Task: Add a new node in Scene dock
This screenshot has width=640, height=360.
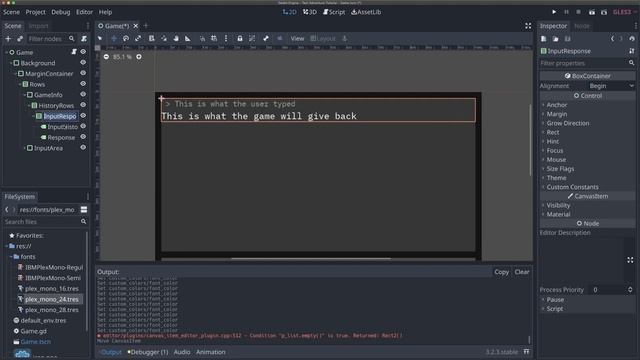Action: [8, 39]
